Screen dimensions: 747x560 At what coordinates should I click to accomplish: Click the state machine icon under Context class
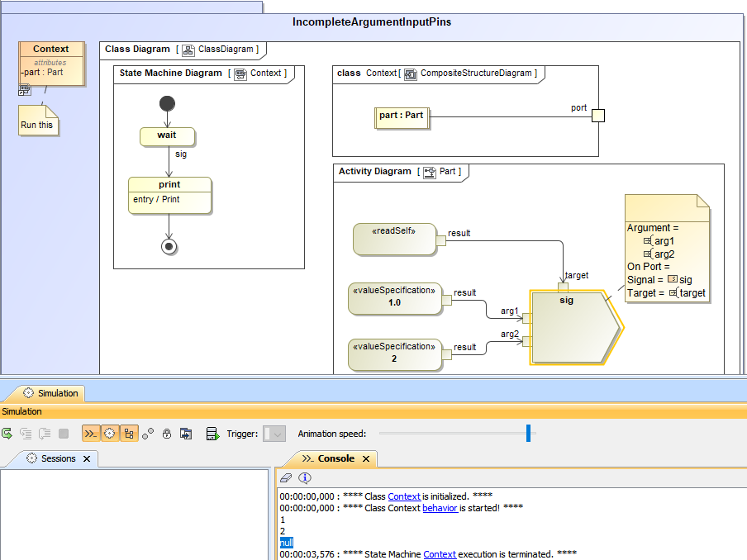(x=25, y=91)
